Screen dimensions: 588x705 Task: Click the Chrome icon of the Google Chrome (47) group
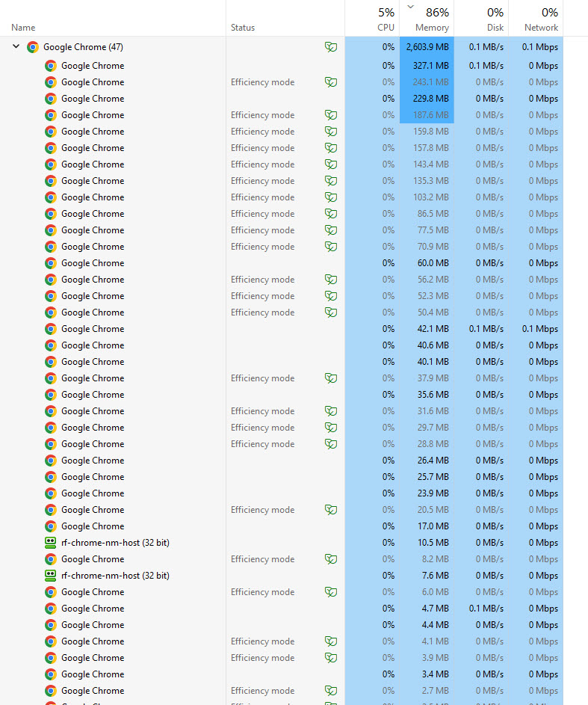33,47
